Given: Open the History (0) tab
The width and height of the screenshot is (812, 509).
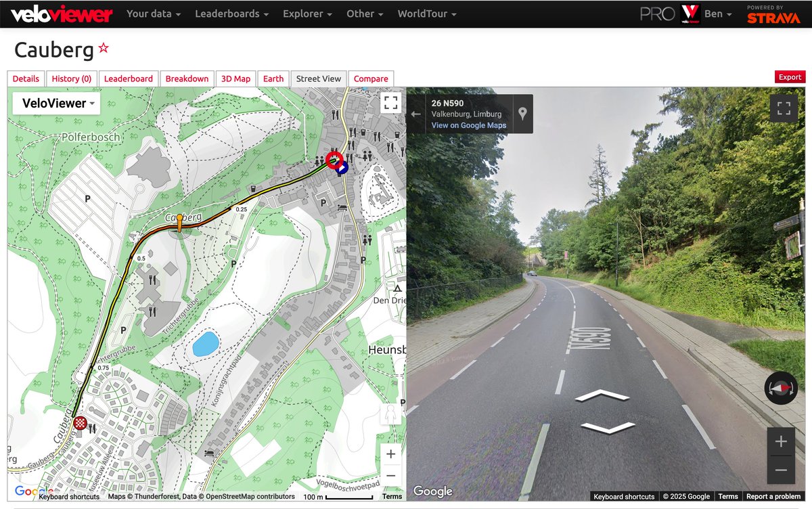Looking at the screenshot, I should 72,79.
